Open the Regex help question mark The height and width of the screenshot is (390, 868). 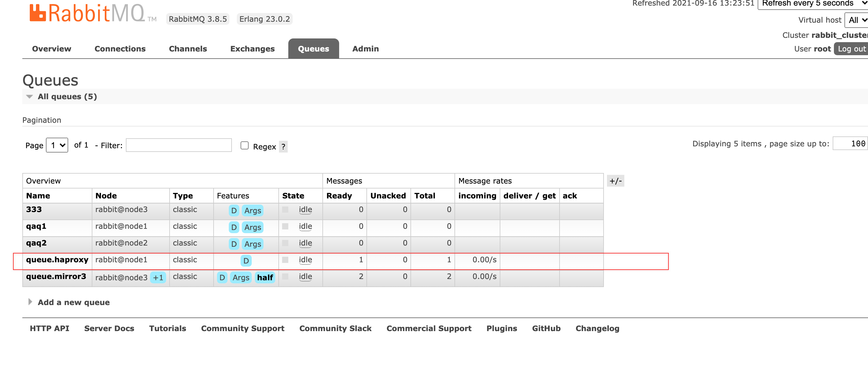pyautogui.click(x=283, y=147)
